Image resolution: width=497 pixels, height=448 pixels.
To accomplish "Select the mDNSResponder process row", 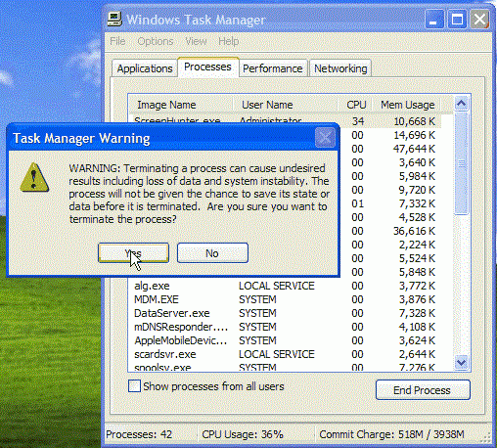I will pyautogui.click(x=286, y=327).
